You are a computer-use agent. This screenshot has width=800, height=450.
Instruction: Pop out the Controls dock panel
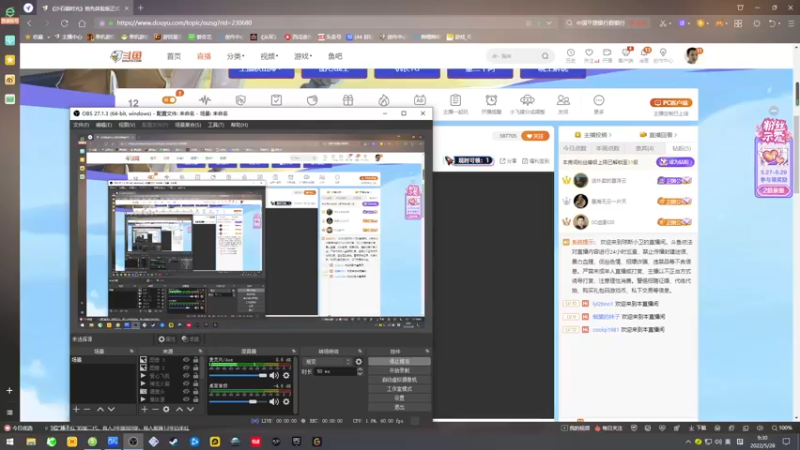tap(427, 351)
